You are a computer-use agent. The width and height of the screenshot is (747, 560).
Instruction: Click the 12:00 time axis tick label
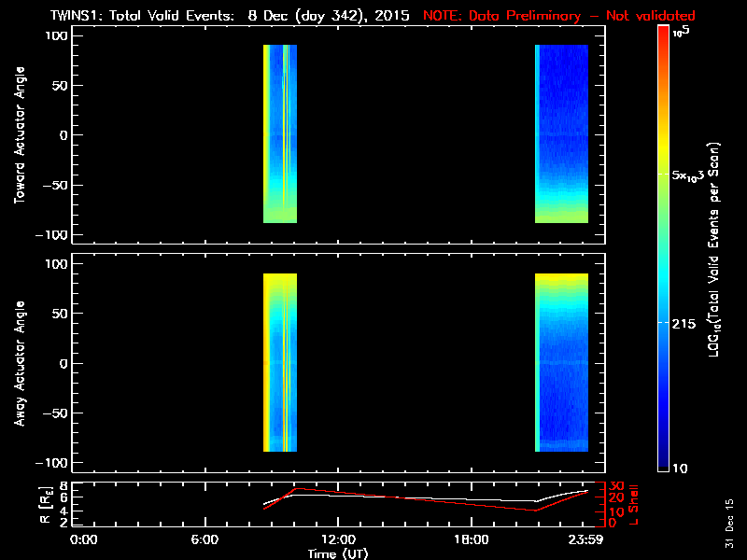point(337,539)
